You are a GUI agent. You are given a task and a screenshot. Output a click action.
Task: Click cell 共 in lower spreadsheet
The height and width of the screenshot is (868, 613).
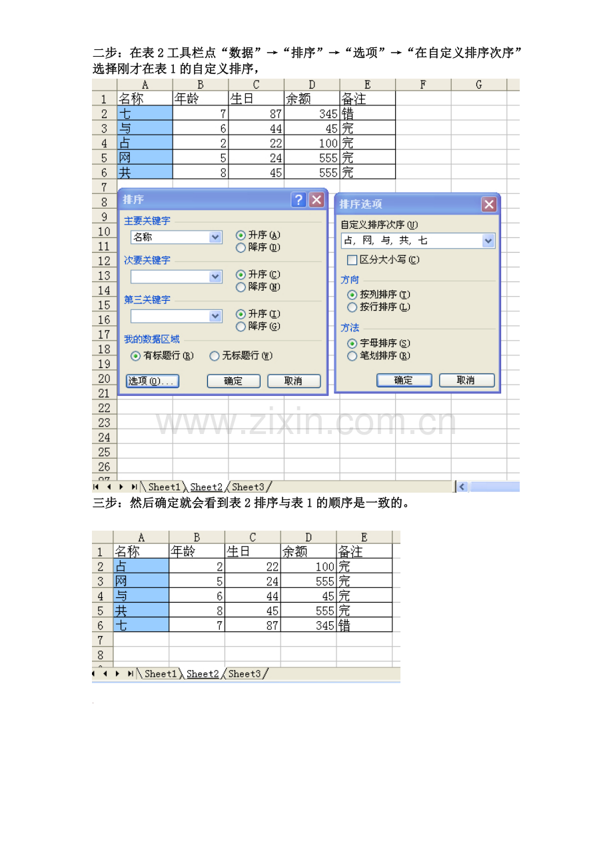[141, 610]
